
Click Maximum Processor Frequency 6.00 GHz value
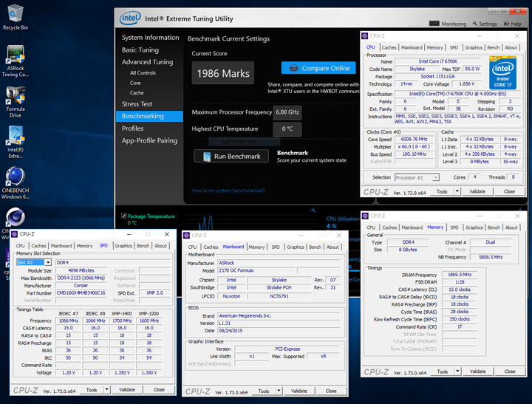[287, 112]
